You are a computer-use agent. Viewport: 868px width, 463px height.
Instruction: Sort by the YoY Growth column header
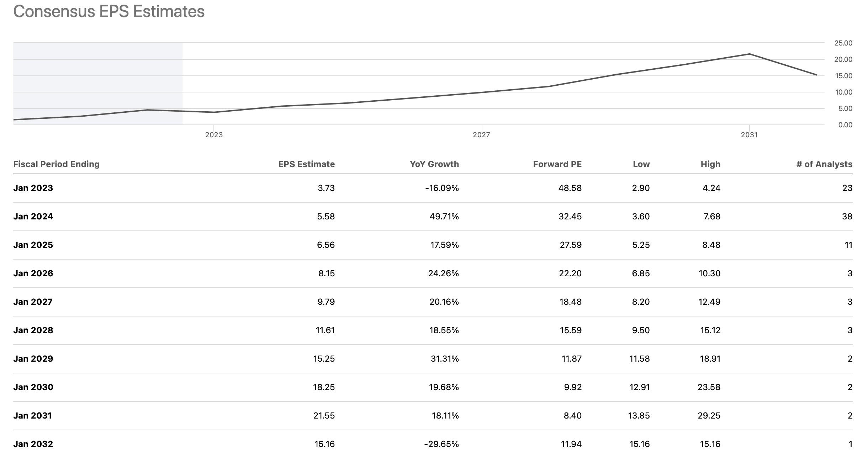tap(434, 164)
